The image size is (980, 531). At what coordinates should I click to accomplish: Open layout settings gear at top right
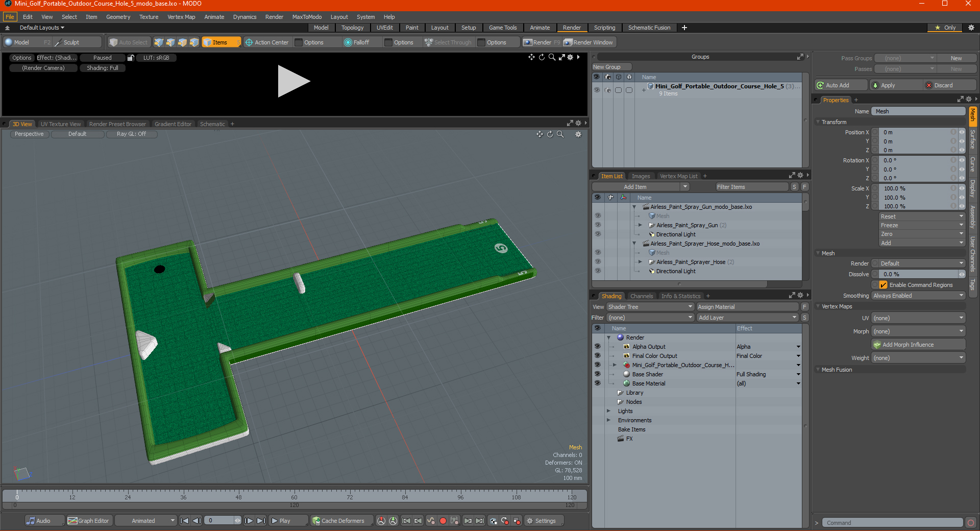(971, 28)
